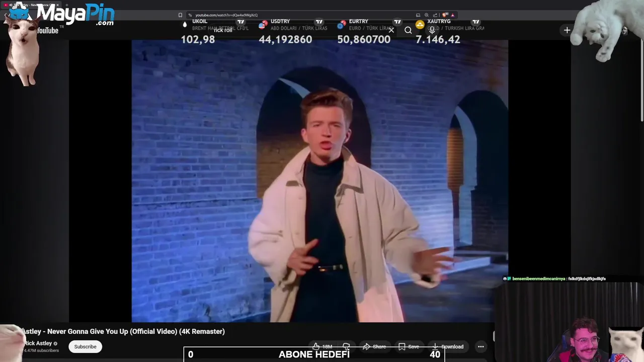
Task: Click the Download button
Action: (x=448, y=346)
